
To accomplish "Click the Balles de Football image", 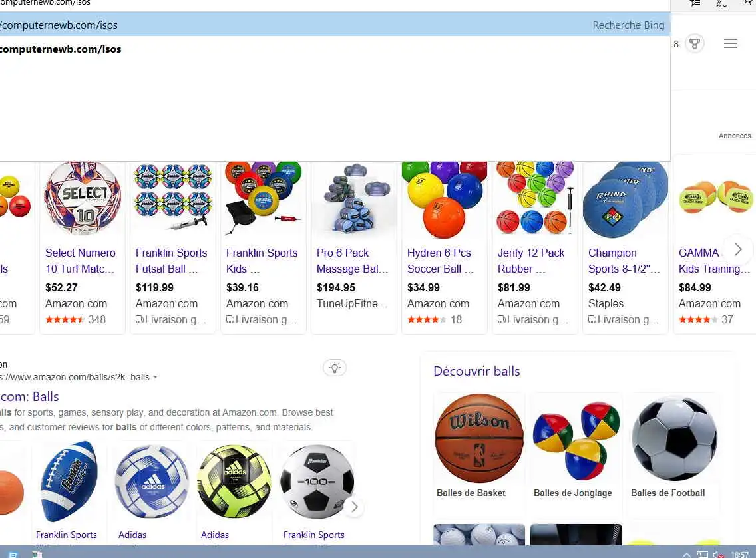I will tap(674, 438).
